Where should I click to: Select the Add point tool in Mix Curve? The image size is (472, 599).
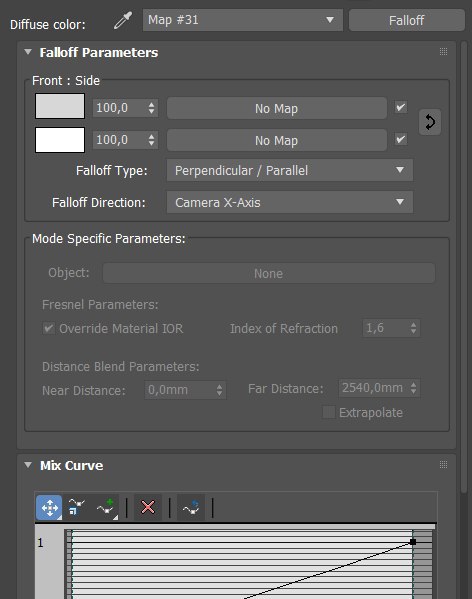pos(107,508)
